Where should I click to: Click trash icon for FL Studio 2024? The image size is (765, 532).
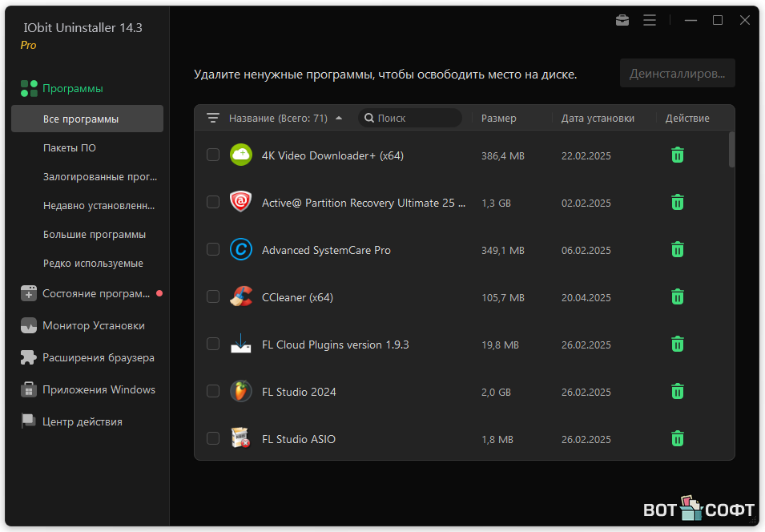click(x=677, y=392)
